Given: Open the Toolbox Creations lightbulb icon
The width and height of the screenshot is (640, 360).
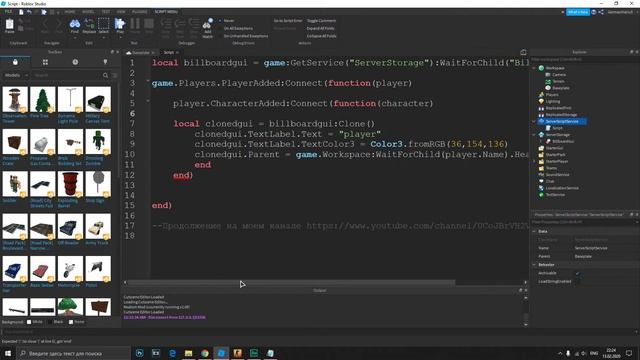Looking at the screenshot, I should (105, 62).
